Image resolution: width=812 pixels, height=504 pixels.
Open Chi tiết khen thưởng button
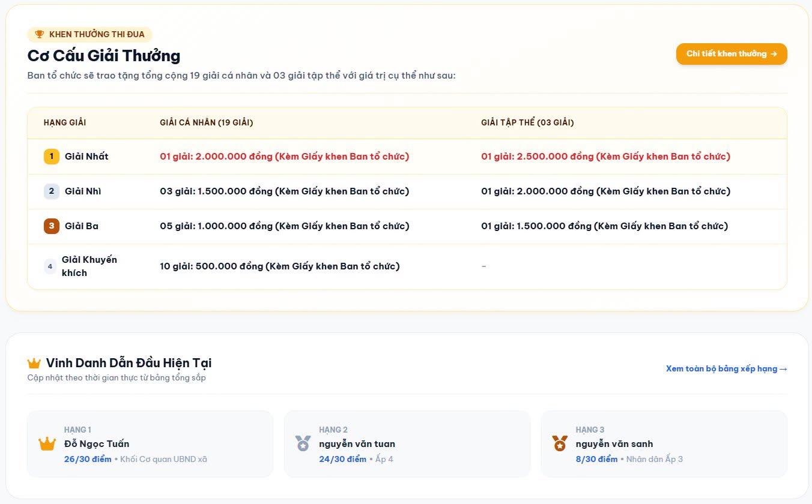(732, 54)
